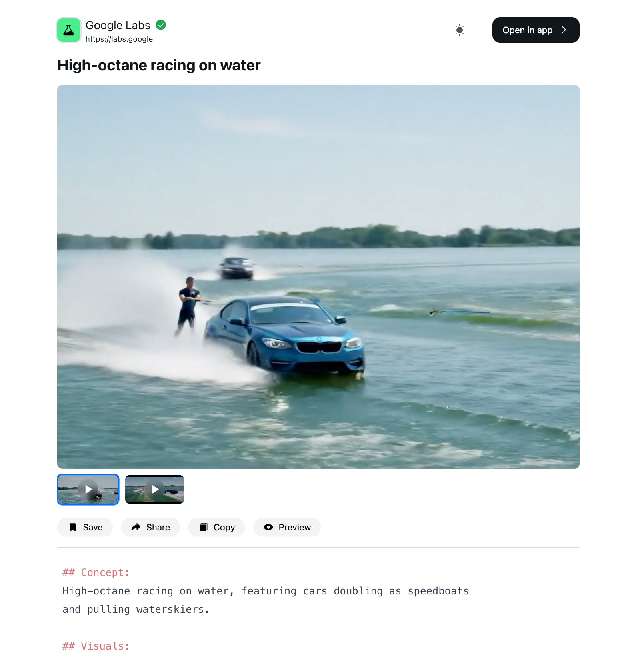This screenshot has width=644, height=668.
Task: Click the eye icon on Preview
Action: point(268,527)
